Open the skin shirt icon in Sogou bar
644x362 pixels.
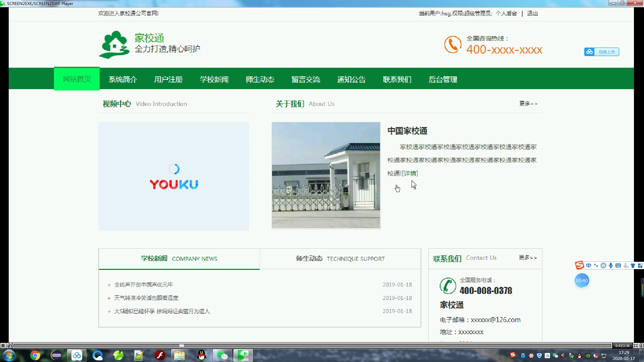pos(633,265)
